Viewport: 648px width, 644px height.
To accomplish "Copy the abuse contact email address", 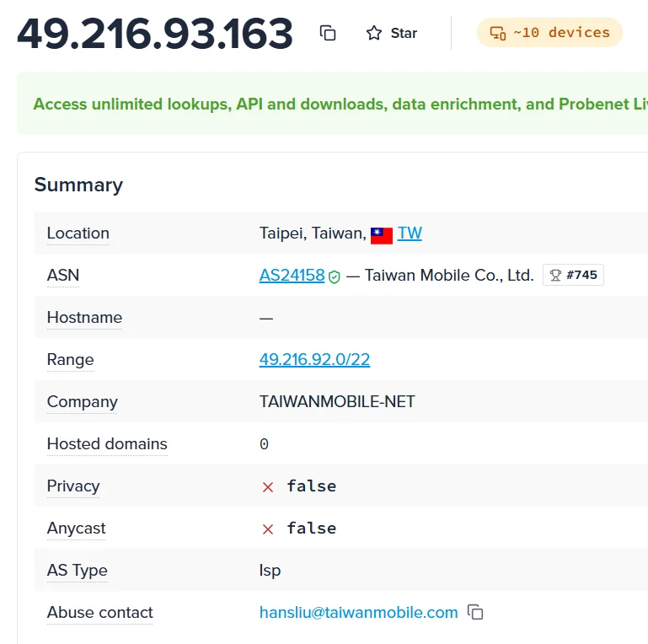I will pos(475,612).
